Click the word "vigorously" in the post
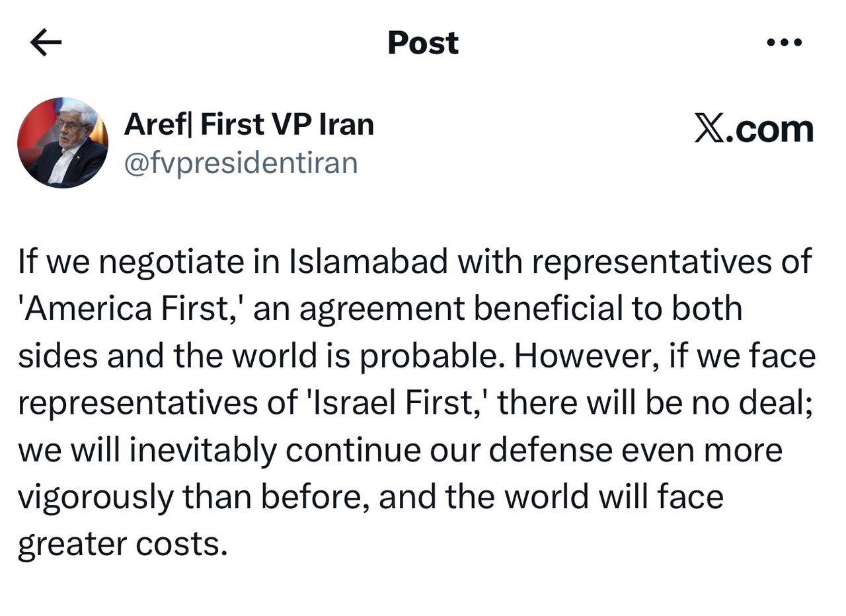The image size is (846, 616). [x=95, y=498]
